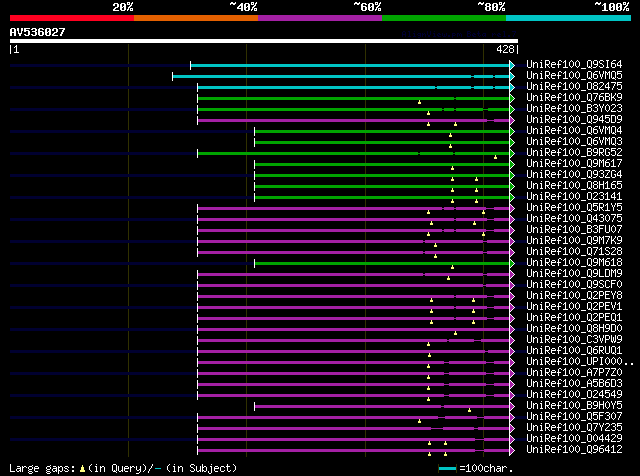Click the UniRef100_O04429 label

[x=574, y=439]
